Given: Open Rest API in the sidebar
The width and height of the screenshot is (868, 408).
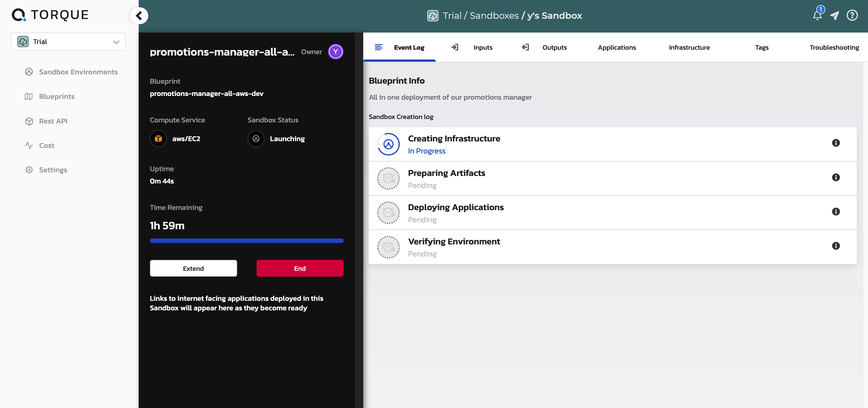Looking at the screenshot, I should click(53, 121).
